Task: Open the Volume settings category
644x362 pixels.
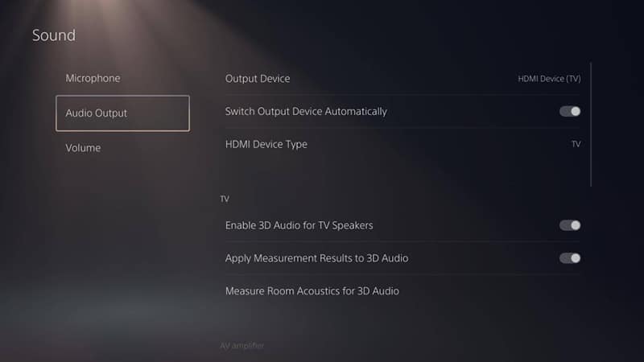Action: click(x=83, y=148)
